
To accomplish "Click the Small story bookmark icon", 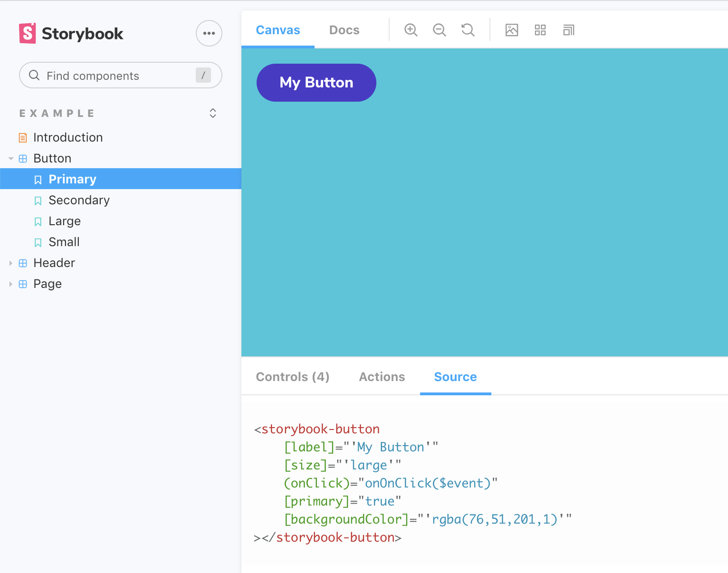I will 38,242.
